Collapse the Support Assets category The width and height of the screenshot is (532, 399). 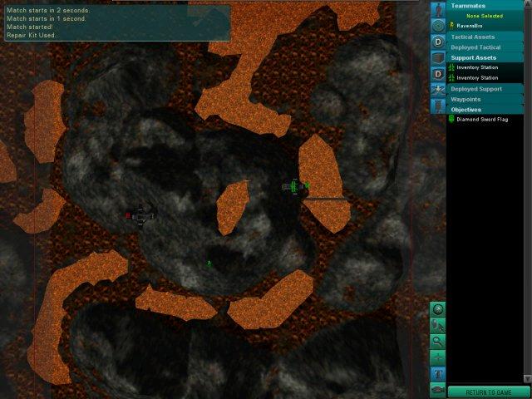click(485, 57)
